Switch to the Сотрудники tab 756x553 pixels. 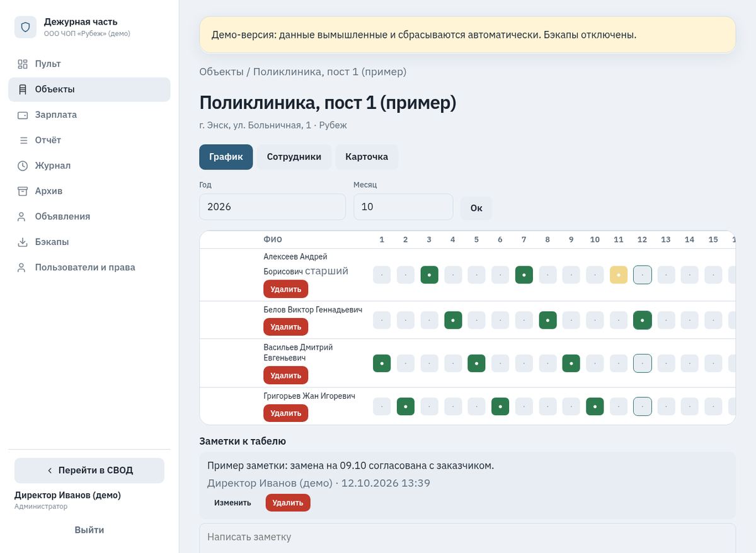(x=294, y=157)
